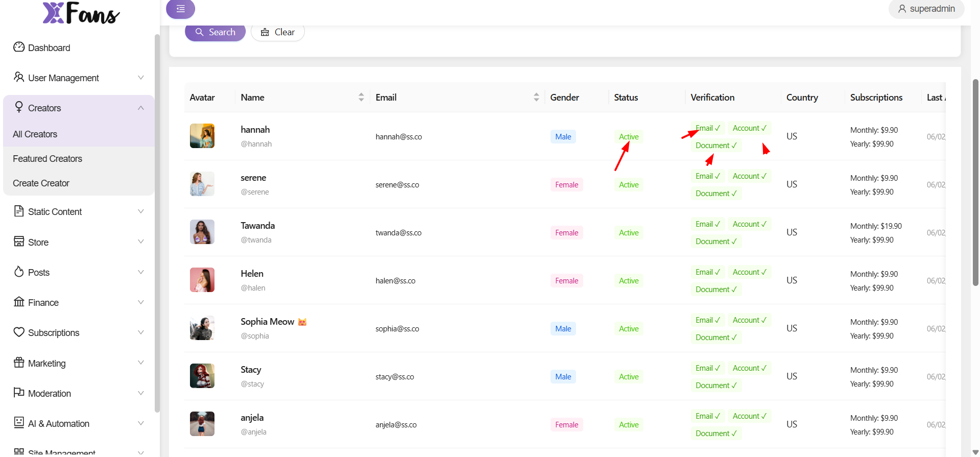Viewport: 980px width, 457px height.
Task: Open Tawanda's avatar thumbnail
Action: coord(202,232)
